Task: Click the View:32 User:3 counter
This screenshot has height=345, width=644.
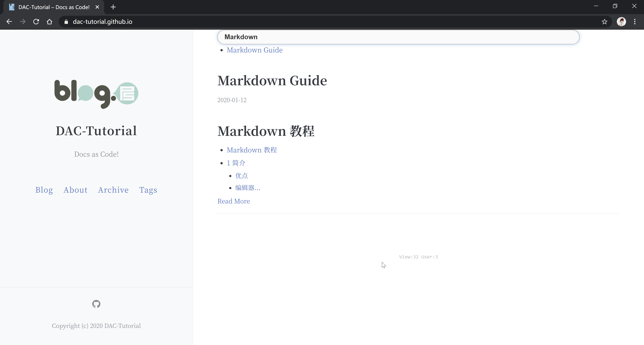Action: point(418,257)
